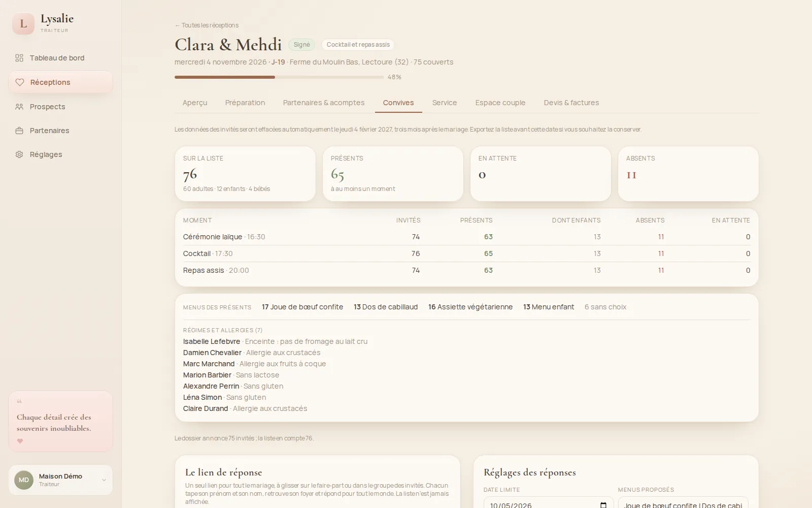Click the Signé status badge
812x508 pixels.
pyautogui.click(x=301, y=45)
